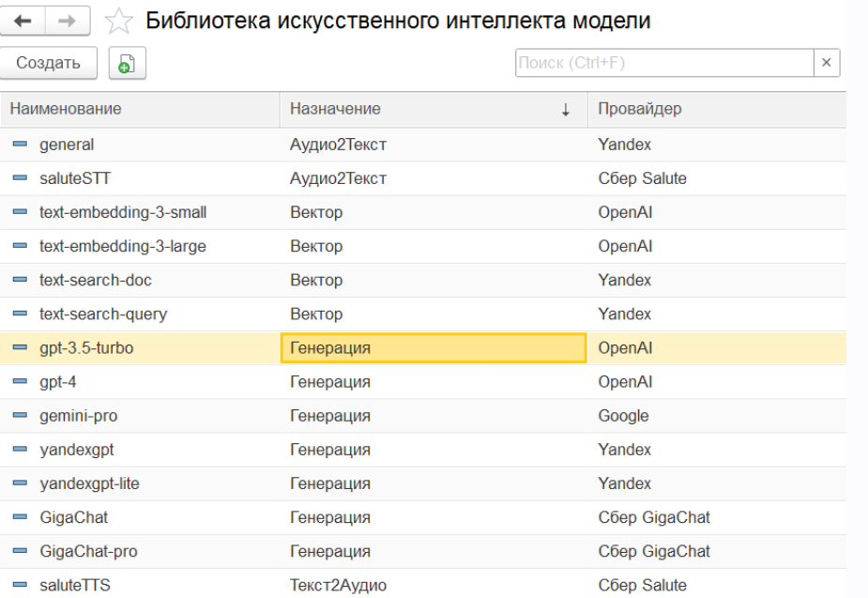Clear search with the X icon
Image resolution: width=868 pixels, height=598 pixels.
pos(826,63)
